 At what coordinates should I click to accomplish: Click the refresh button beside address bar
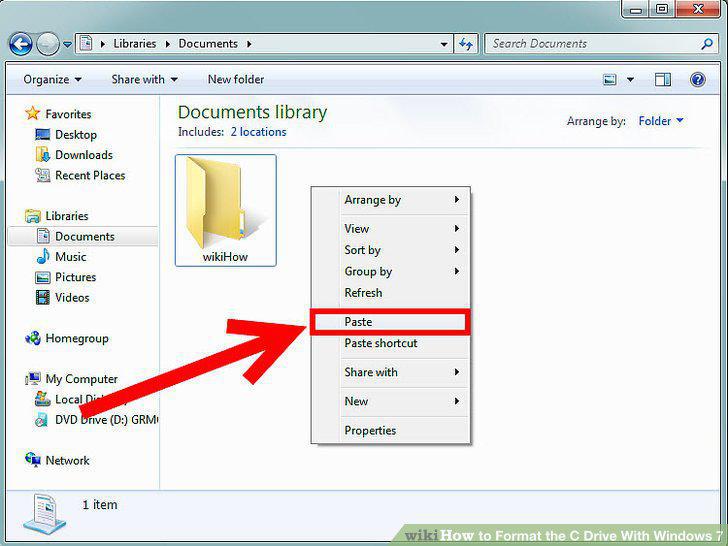[466, 44]
